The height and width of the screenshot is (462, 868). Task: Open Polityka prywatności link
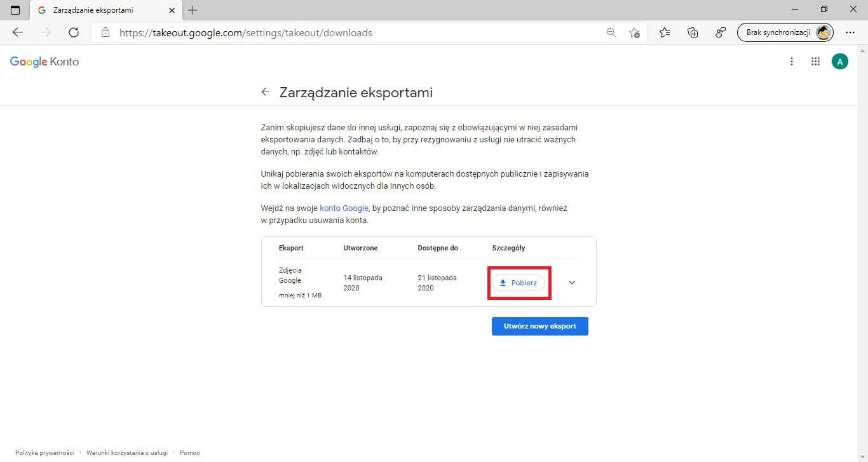[x=44, y=453]
